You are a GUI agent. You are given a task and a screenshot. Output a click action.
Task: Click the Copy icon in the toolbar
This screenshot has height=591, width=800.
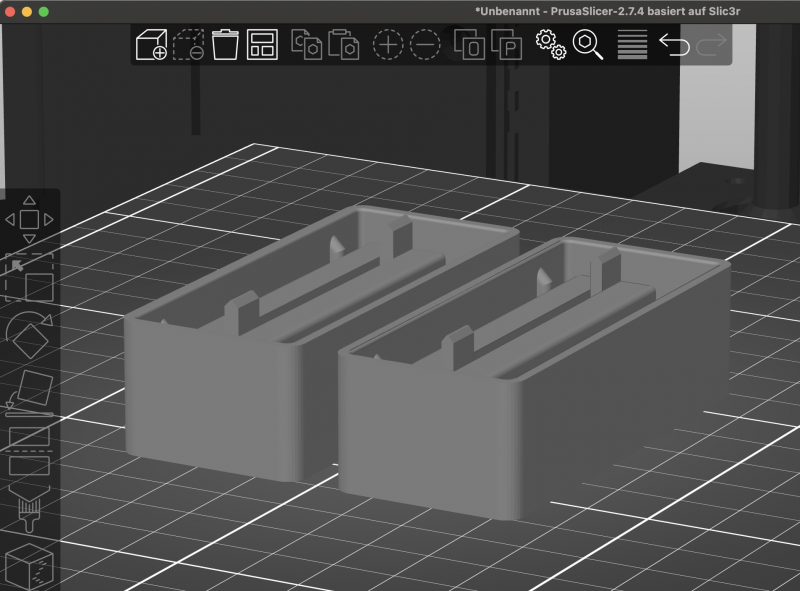click(x=306, y=45)
